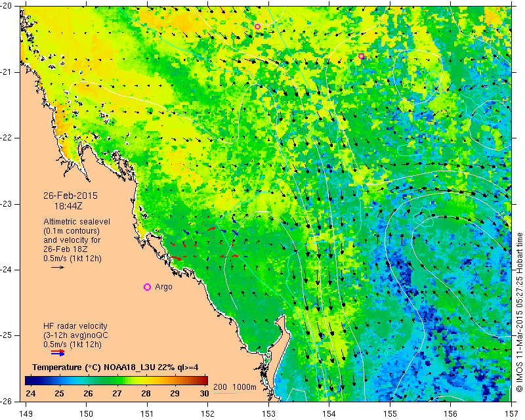Click the cyan 200m isobath legend line

coord(224,393)
